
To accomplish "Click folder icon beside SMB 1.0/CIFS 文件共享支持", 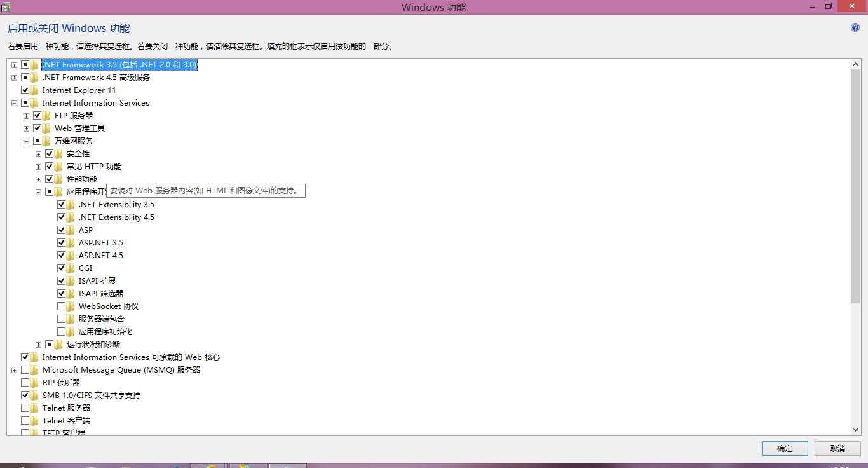I will click(34, 395).
